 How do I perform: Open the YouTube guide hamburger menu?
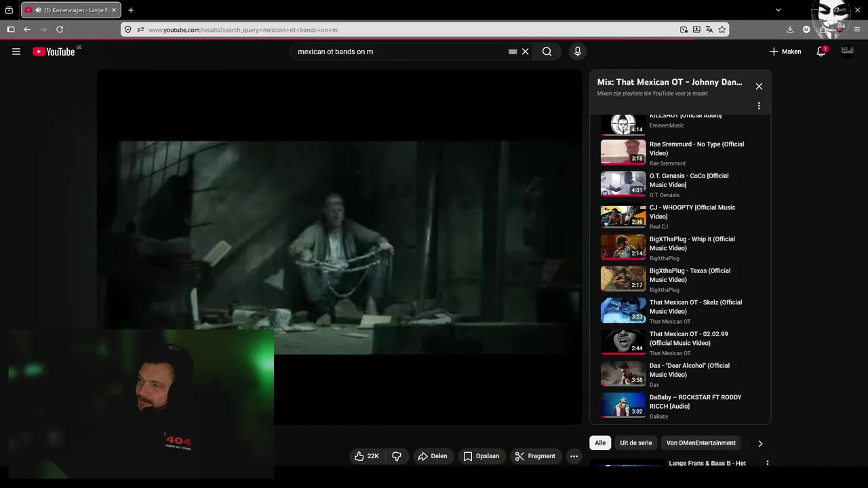pos(16,52)
